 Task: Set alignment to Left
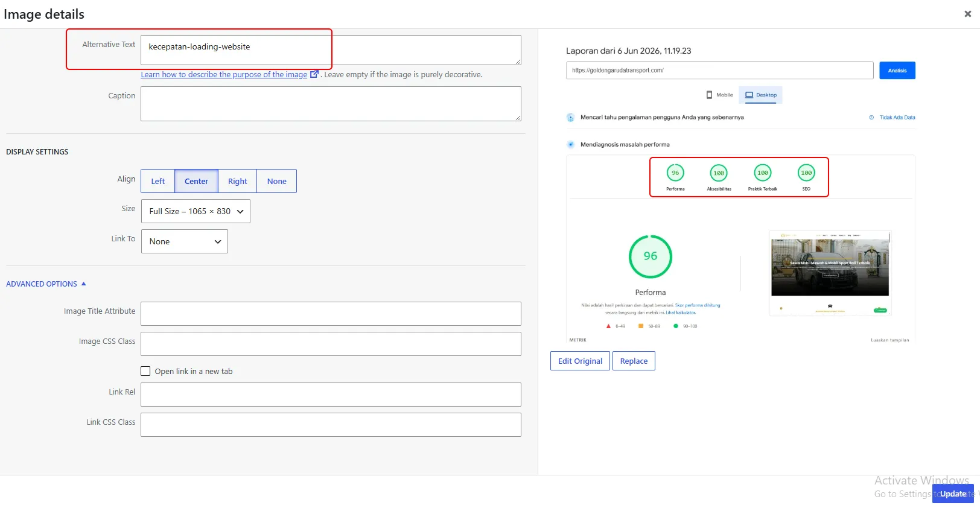tap(158, 181)
